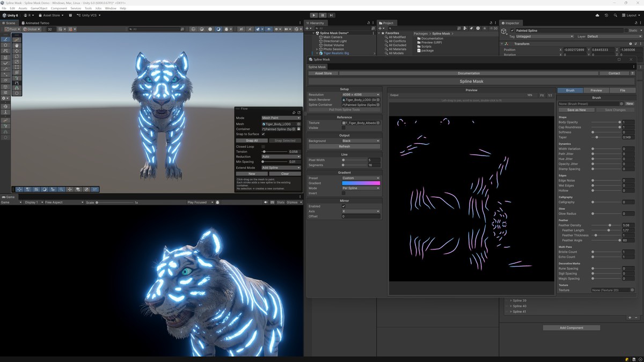Select the spline draw tool in left toolbar

(x=6, y=40)
